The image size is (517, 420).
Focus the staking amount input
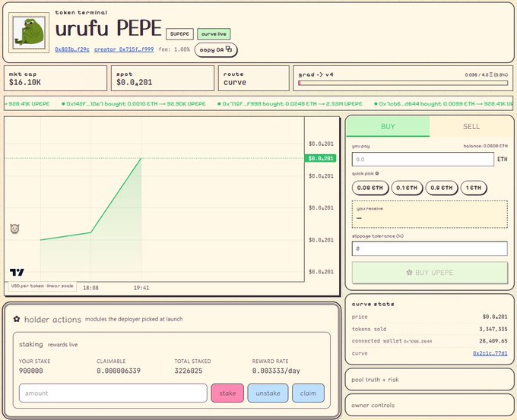pos(113,393)
